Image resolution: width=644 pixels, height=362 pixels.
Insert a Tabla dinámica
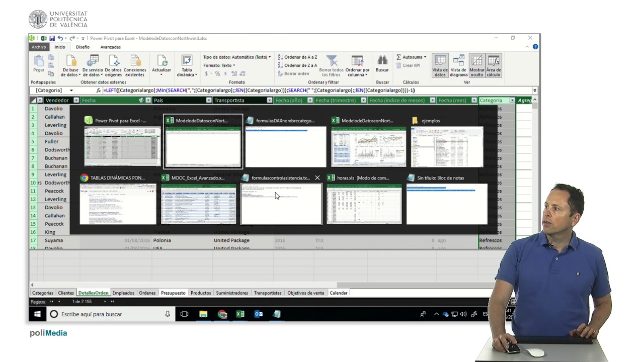[187, 66]
